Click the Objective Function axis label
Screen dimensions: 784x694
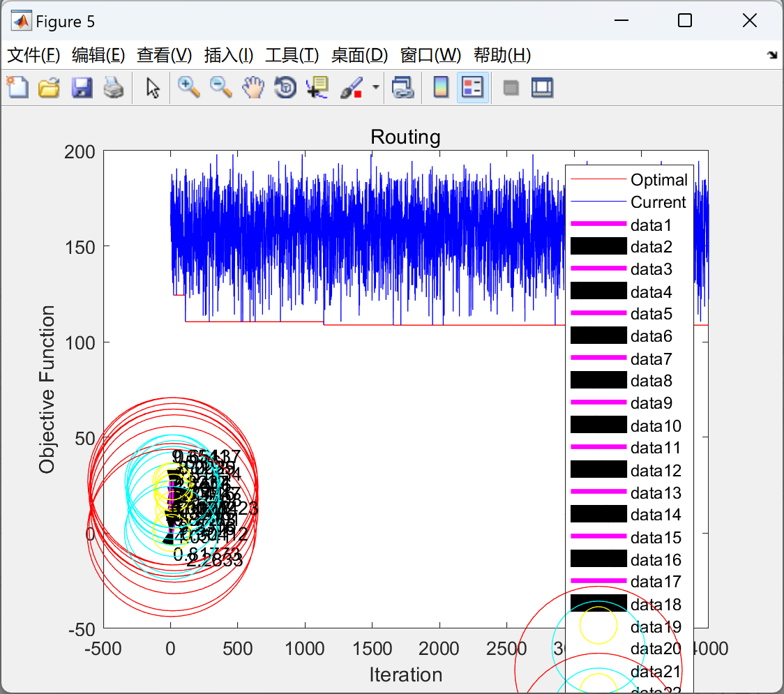click(47, 389)
